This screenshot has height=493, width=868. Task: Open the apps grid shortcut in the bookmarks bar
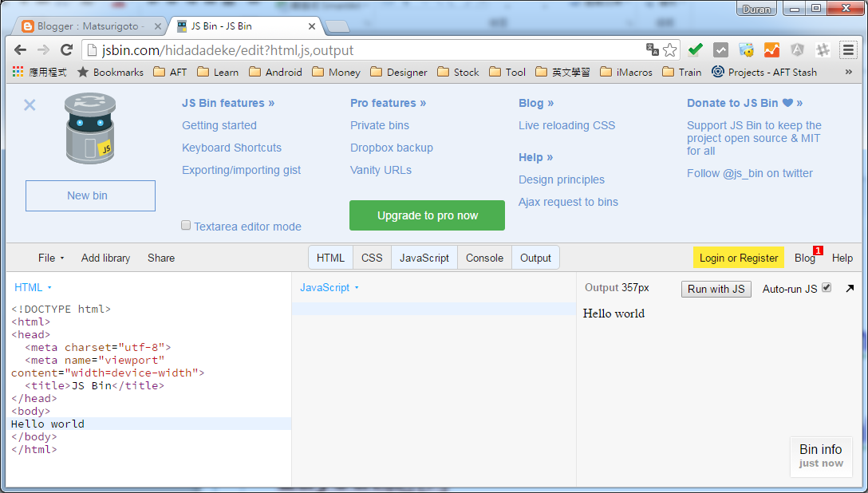(x=18, y=72)
